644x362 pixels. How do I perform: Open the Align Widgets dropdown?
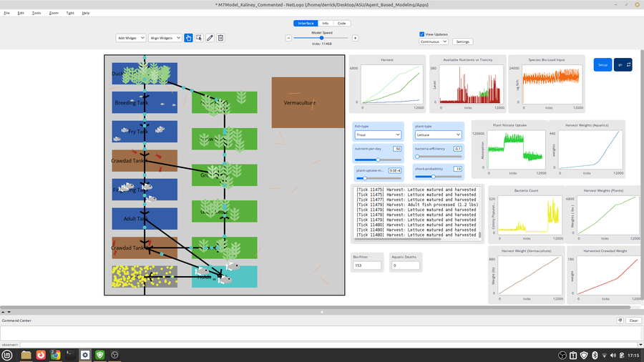pyautogui.click(x=165, y=38)
